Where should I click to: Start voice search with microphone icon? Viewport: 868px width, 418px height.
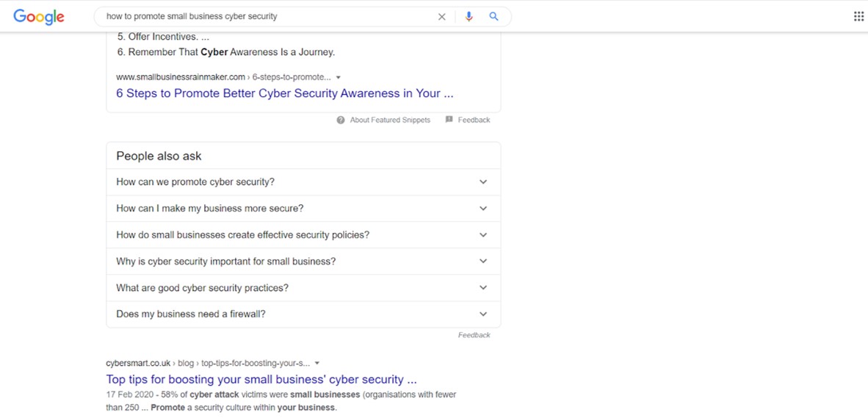point(469,17)
